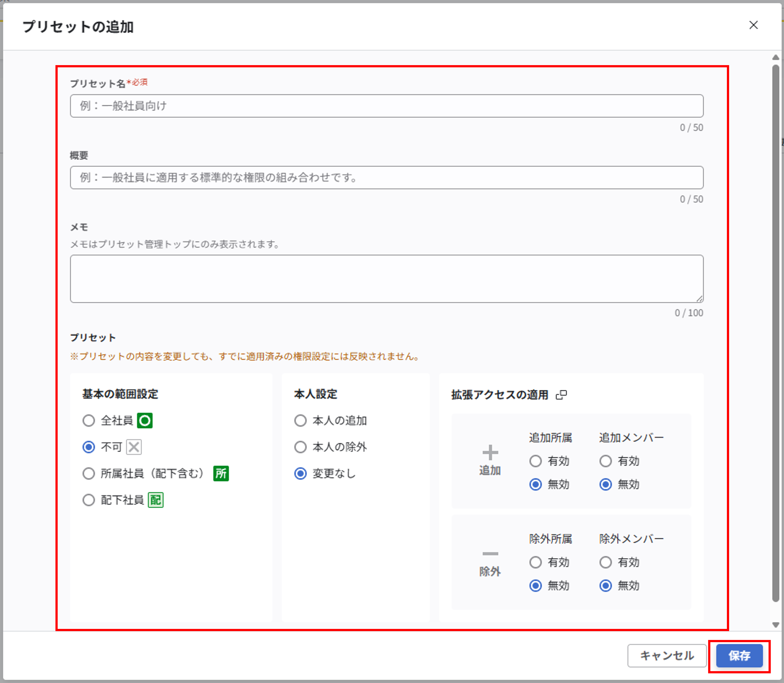Click the orange プリセット warning note
Screen dimensions: 784x683
(x=245, y=357)
